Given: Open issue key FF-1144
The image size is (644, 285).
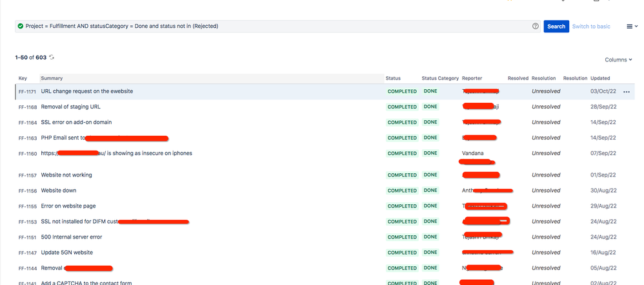Looking at the screenshot, I should point(28,269).
